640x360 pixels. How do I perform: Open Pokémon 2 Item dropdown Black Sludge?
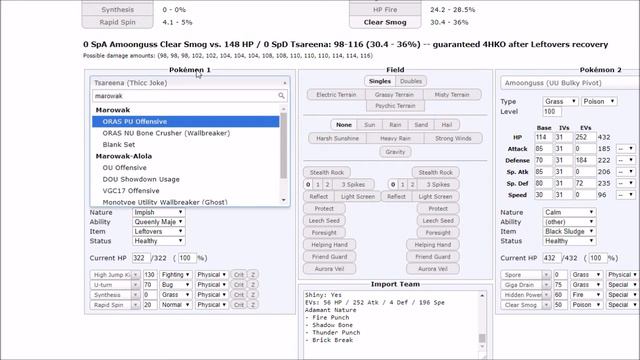pos(569,231)
